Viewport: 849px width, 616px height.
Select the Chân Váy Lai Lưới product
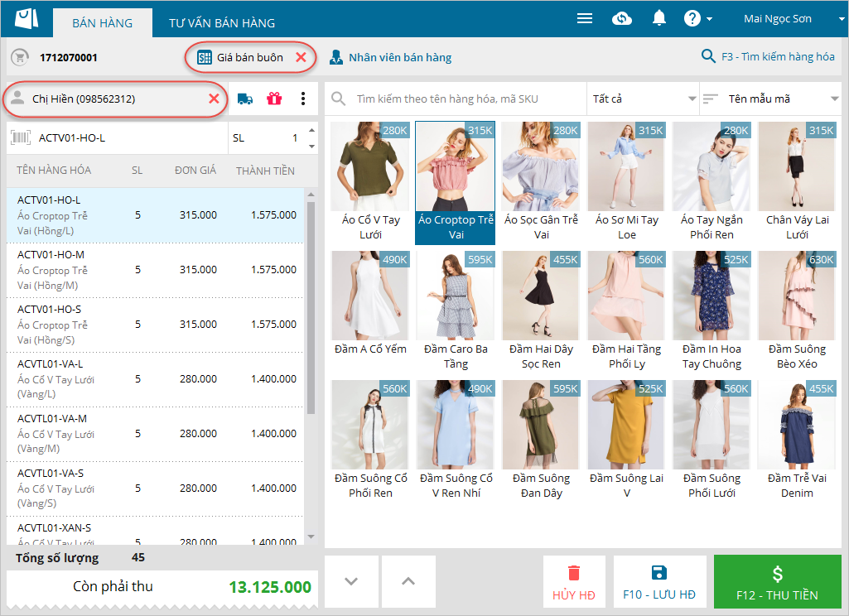point(797,183)
